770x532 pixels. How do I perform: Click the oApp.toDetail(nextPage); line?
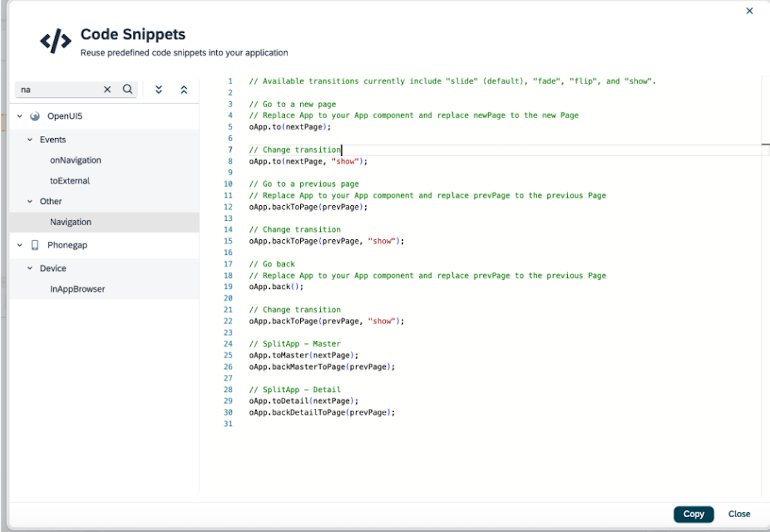pos(304,400)
